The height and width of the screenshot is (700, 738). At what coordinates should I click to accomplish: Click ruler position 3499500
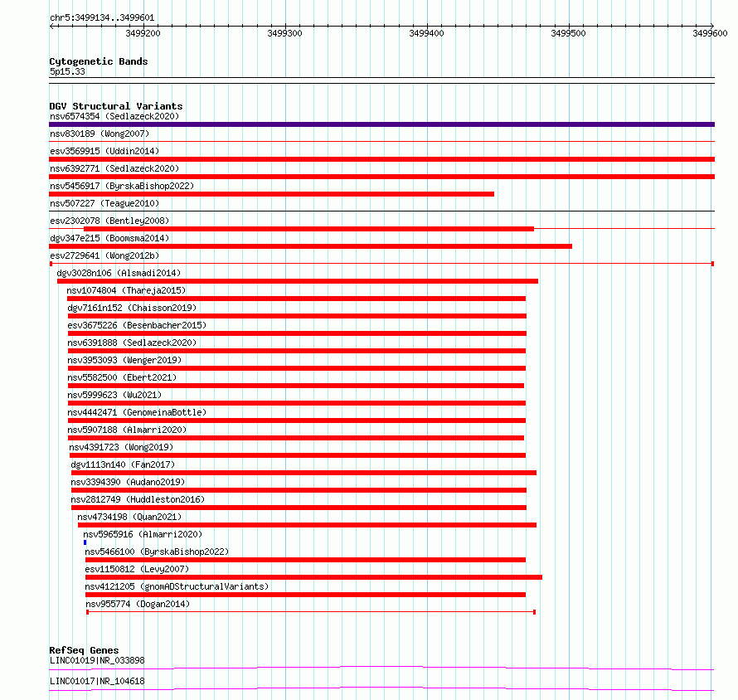point(568,33)
